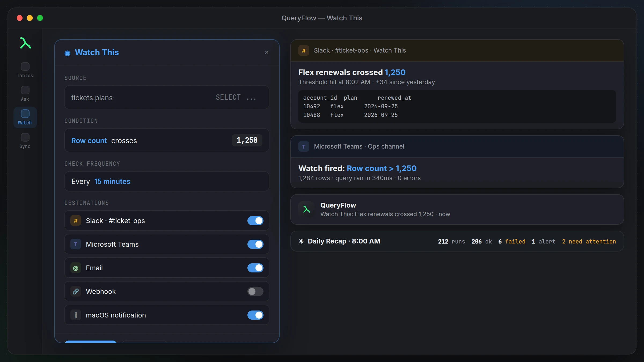Click the DESTINATIONS section label
This screenshot has height=362, width=644.
[x=87, y=203]
